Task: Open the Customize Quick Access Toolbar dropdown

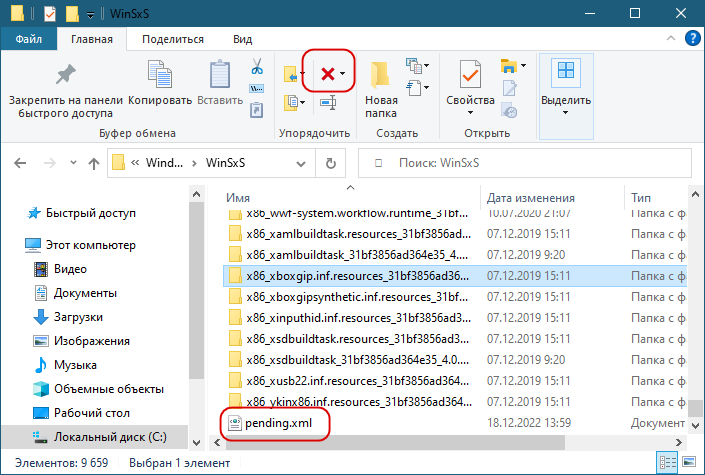Action: 90,15
